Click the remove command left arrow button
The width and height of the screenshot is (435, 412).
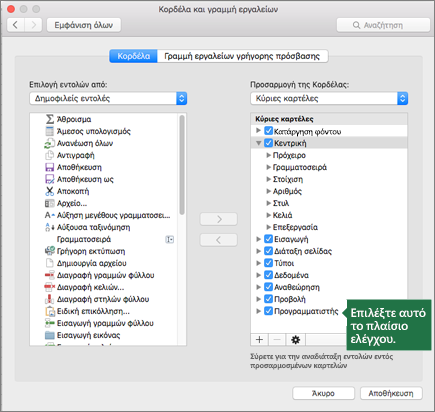coord(219,240)
